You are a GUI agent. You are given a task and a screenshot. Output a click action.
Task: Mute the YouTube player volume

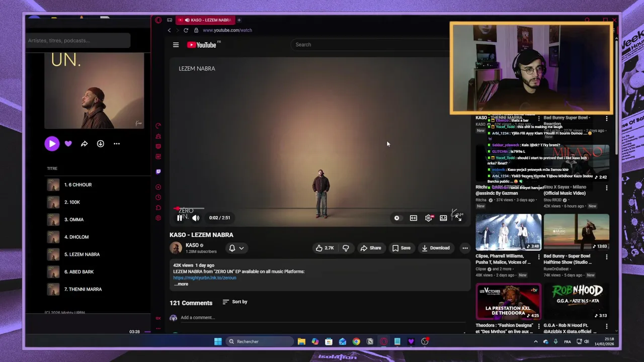pos(196,218)
